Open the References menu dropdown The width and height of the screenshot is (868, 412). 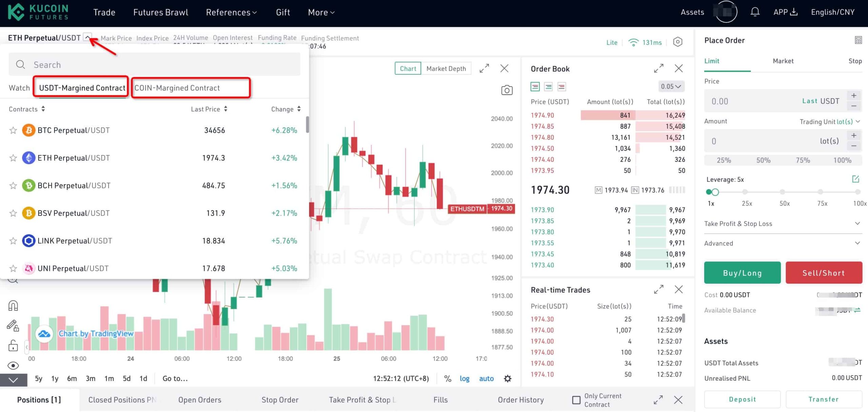pyautogui.click(x=231, y=13)
